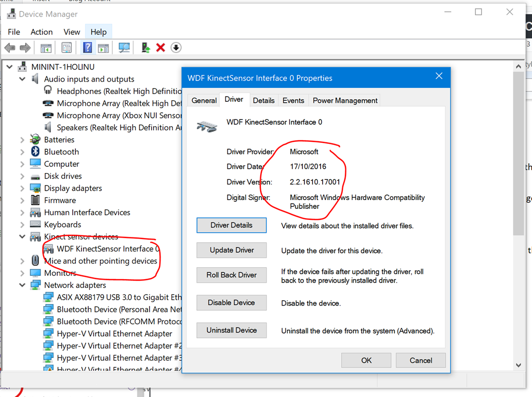Click the Batteries category icon
Screen dimensions: 532x397
coord(35,139)
